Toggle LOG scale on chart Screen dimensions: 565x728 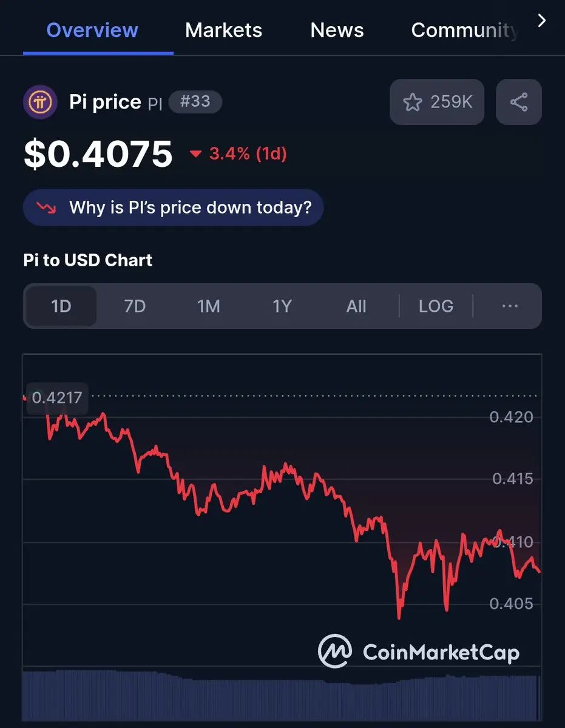point(436,306)
